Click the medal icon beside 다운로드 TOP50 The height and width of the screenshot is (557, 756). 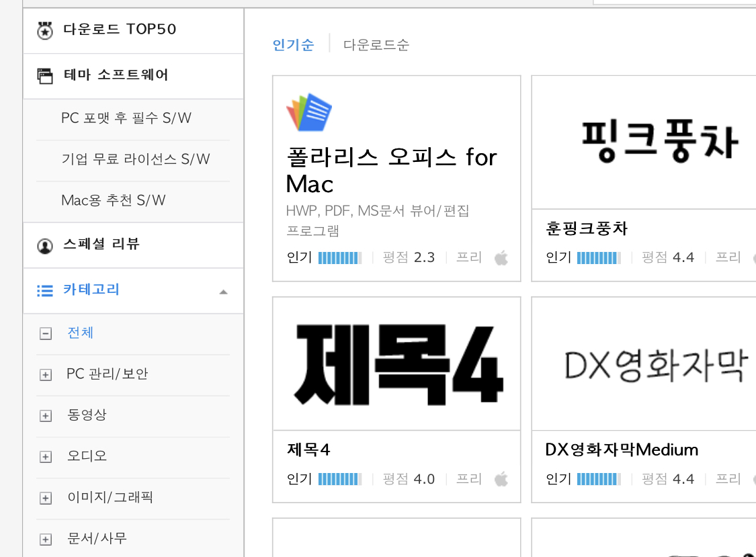coord(45,31)
